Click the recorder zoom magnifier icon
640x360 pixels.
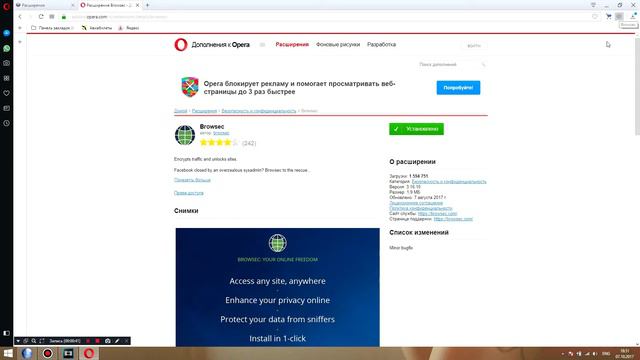pos(34,341)
